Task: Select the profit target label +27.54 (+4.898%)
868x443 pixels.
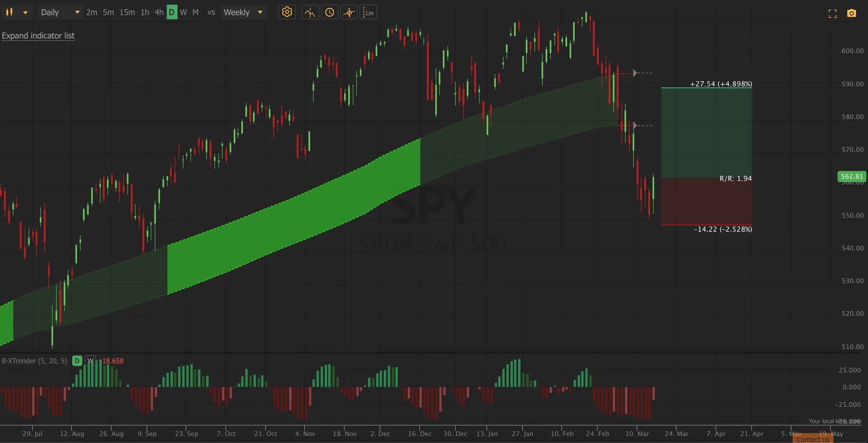Action: tap(721, 84)
